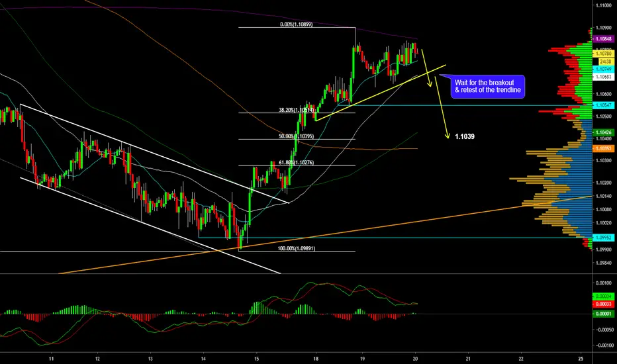The height and width of the screenshot is (364, 617).
Task: Click the 1.1039 target price text
Action: 465,136
